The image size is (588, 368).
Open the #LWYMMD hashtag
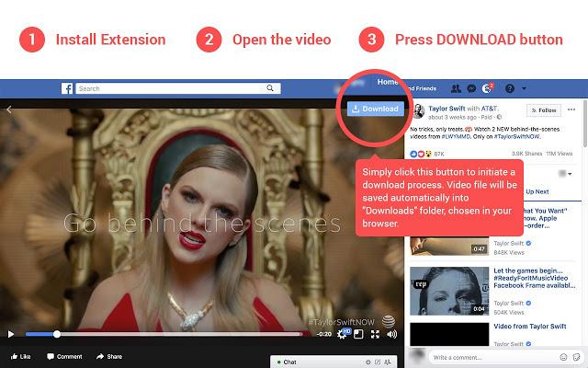[x=456, y=137]
